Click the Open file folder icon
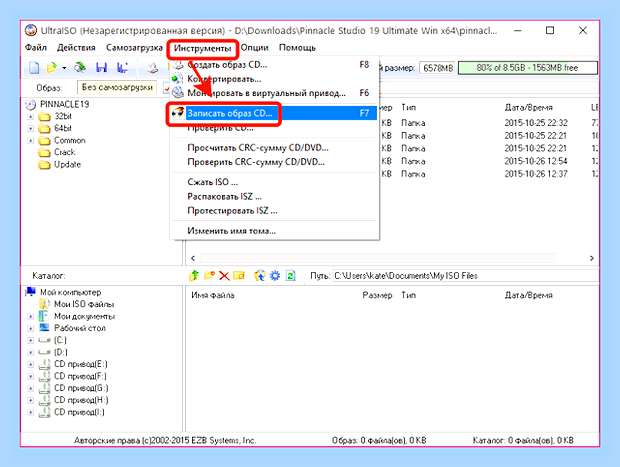Image resolution: width=620 pixels, height=467 pixels. point(51,68)
